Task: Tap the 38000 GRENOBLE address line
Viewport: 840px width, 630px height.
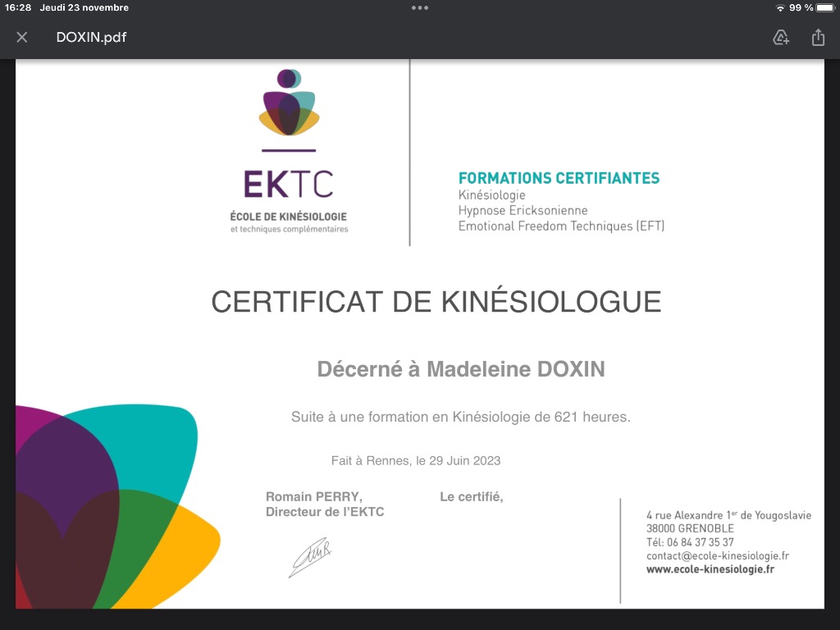Action: [x=690, y=528]
